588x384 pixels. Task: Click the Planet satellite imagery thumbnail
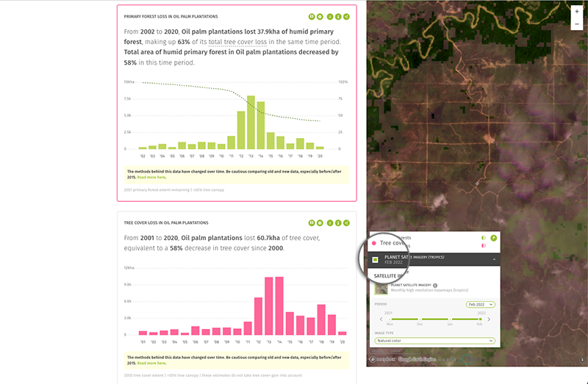point(381,288)
